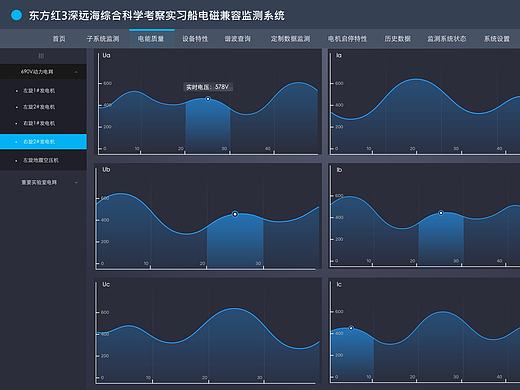Click the 实时电压: 578V tooltip
Screen dimensions: 520x390
[208, 87]
